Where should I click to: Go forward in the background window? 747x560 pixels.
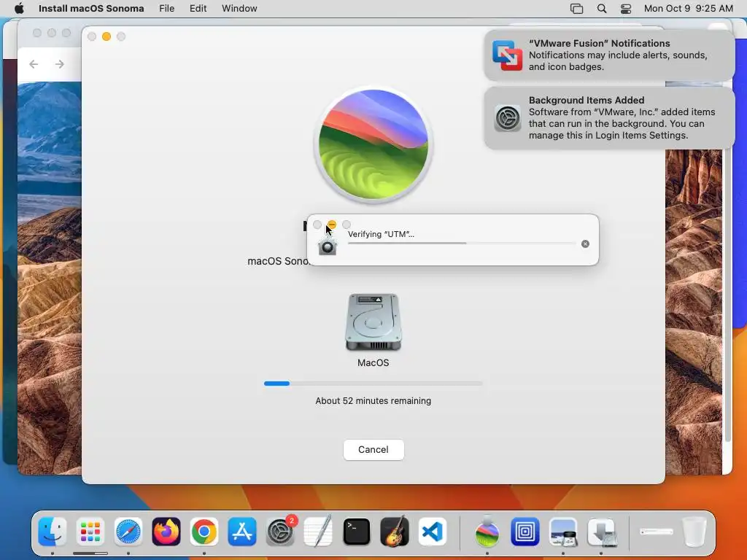coord(59,64)
